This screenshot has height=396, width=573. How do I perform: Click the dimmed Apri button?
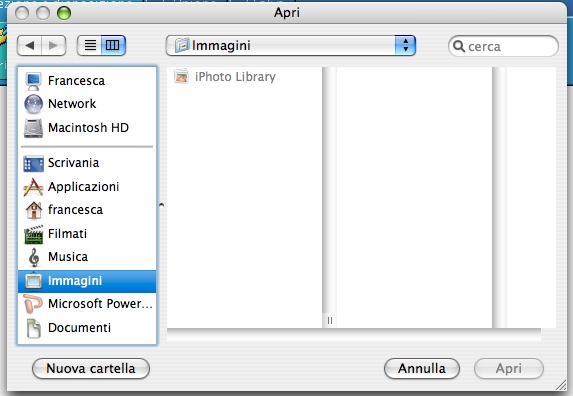coord(509,369)
